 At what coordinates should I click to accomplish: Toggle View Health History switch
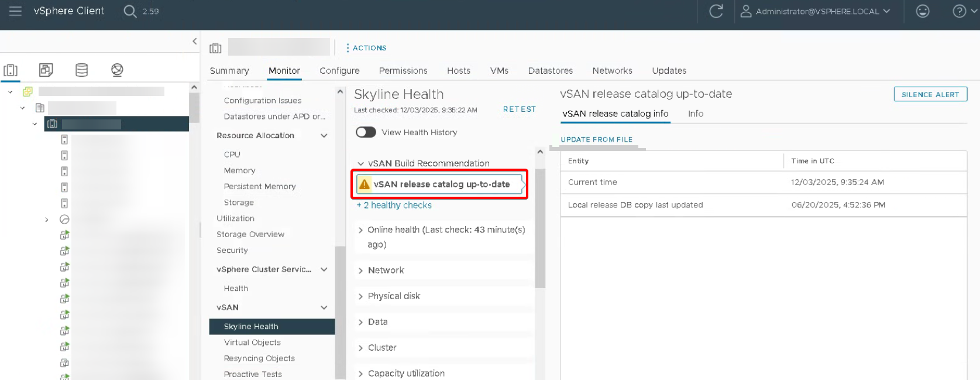pos(366,132)
